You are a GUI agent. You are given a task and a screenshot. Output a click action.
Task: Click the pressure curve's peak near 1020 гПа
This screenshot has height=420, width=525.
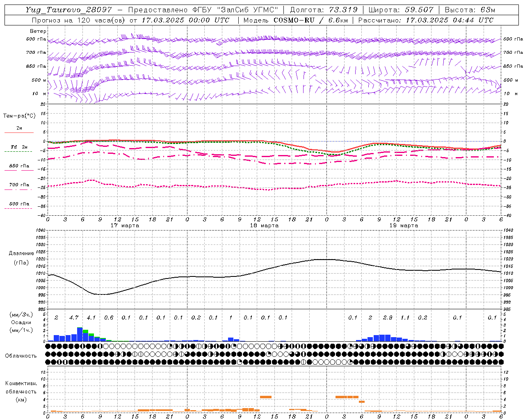pos(327,259)
